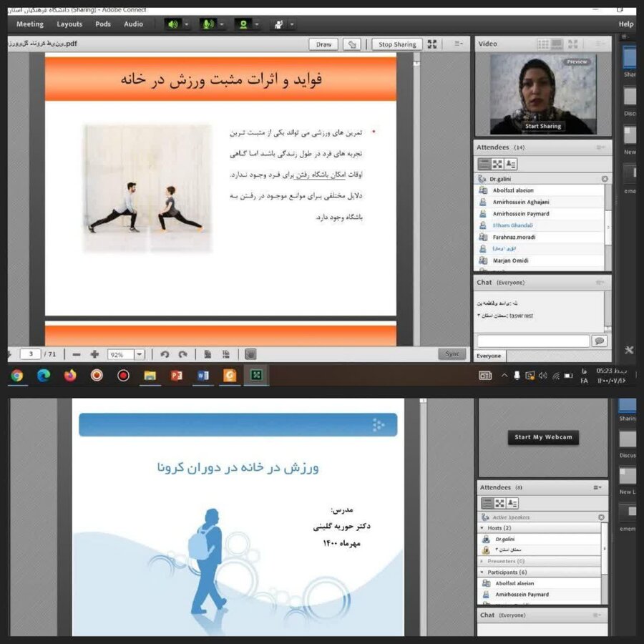Screen dimensions: 644x644
Task: Expand the raise-hand status dropdown arrow
Action: [x=293, y=24]
